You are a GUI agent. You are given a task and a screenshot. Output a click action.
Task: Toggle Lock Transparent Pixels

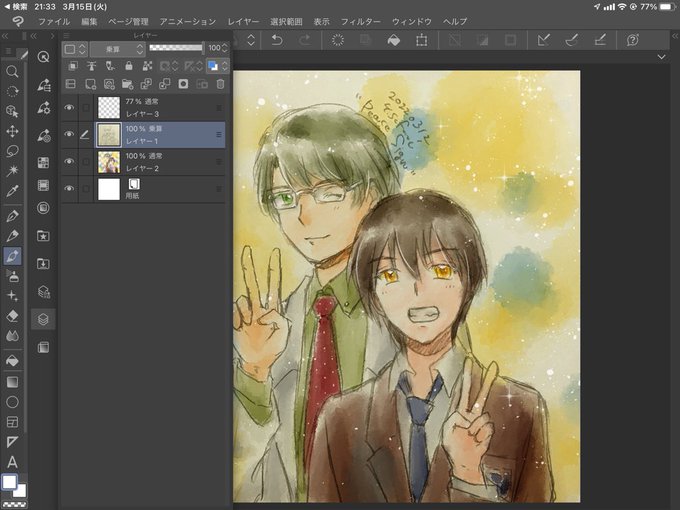coord(147,66)
